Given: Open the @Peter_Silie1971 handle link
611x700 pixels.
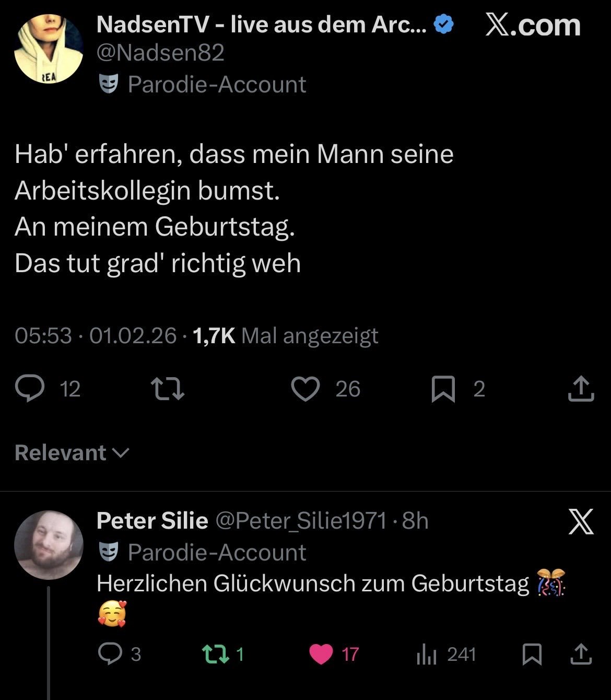Looking at the screenshot, I should pyautogui.click(x=300, y=521).
